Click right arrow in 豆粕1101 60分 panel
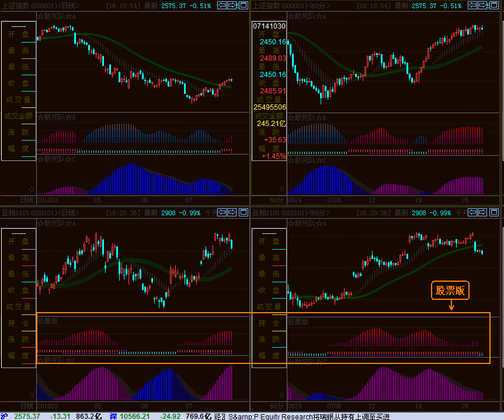The height and width of the screenshot is (420, 504). pyautogui.click(x=482, y=212)
